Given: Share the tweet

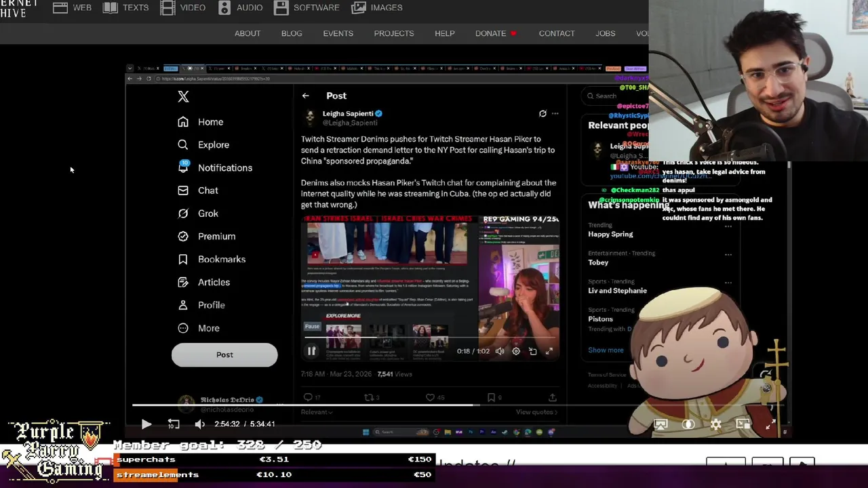Looking at the screenshot, I should (x=552, y=397).
